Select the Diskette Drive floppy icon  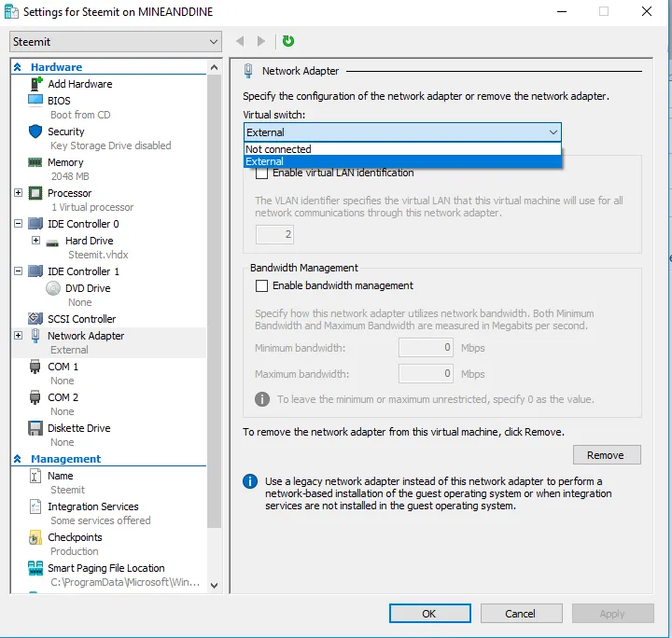click(x=35, y=428)
